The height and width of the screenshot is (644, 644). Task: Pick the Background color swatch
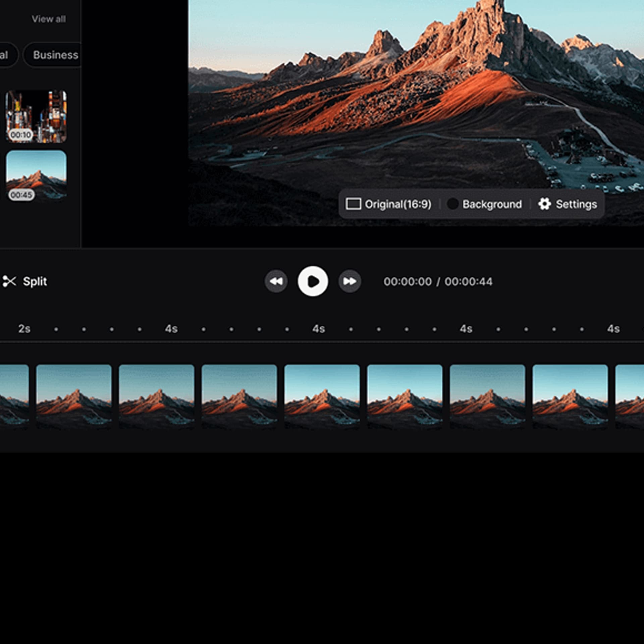(x=452, y=204)
